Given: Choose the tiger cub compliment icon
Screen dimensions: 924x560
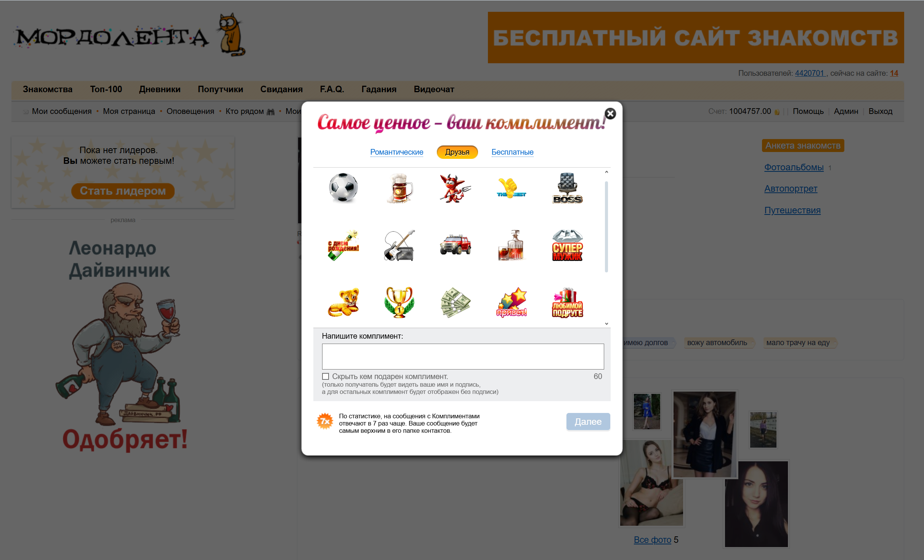Looking at the screenshot, I should pos(343,302).
